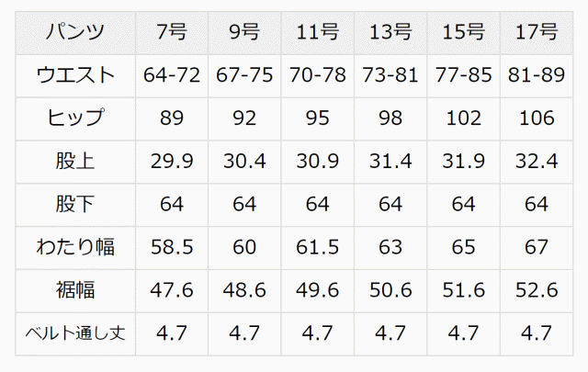
Task: Click the 股上 row label
Action: pyautogui.click(x=74, y=162)
